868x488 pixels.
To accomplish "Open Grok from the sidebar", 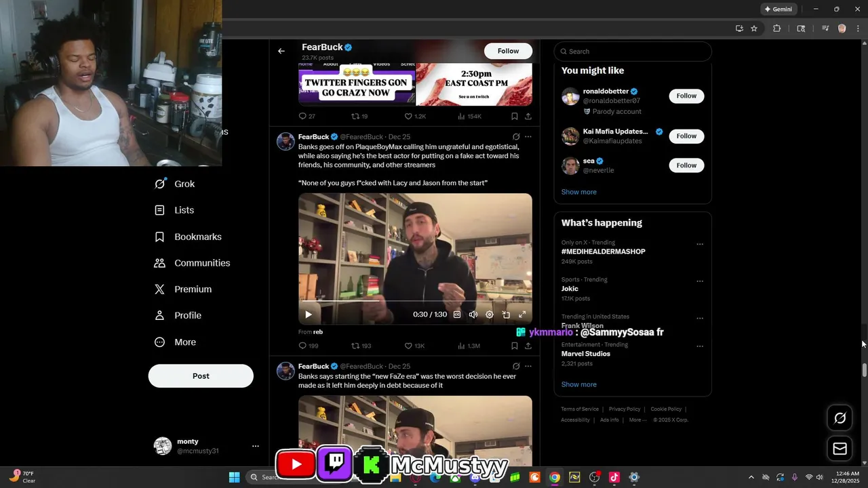I will [175, 184].
